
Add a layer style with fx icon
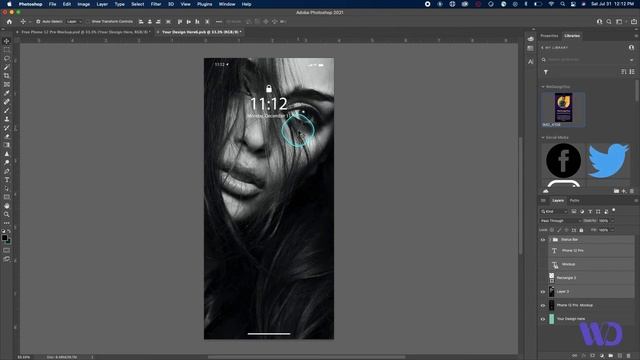[584, 356]
